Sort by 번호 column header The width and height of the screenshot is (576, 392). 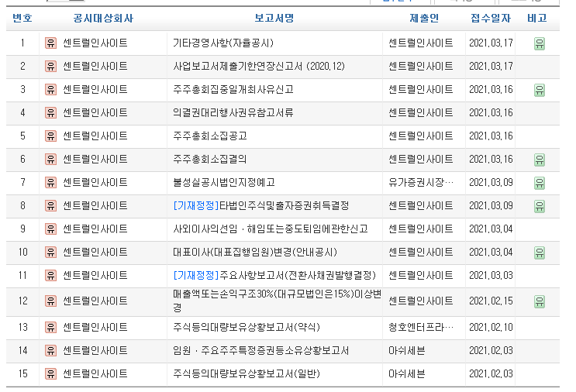22,18
